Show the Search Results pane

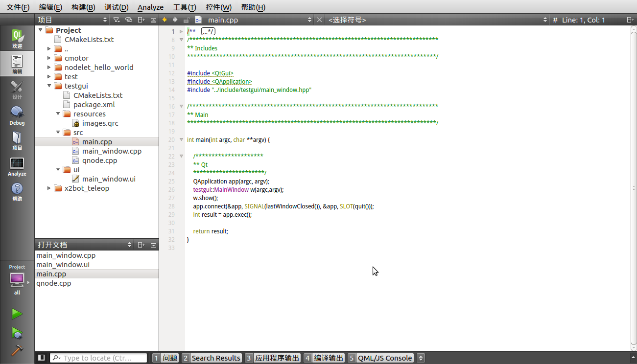(x=212, y=358)
